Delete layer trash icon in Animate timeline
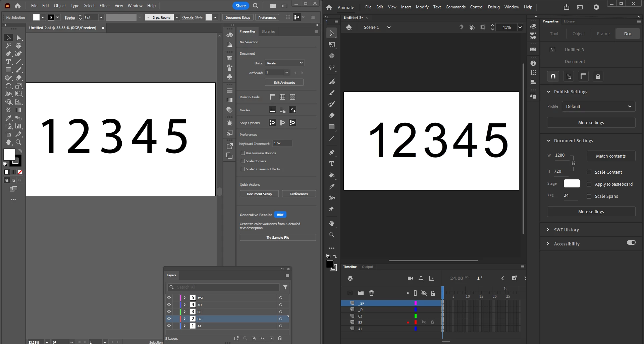The width and height of the screenshot is (644, 344). coord(372,293)
